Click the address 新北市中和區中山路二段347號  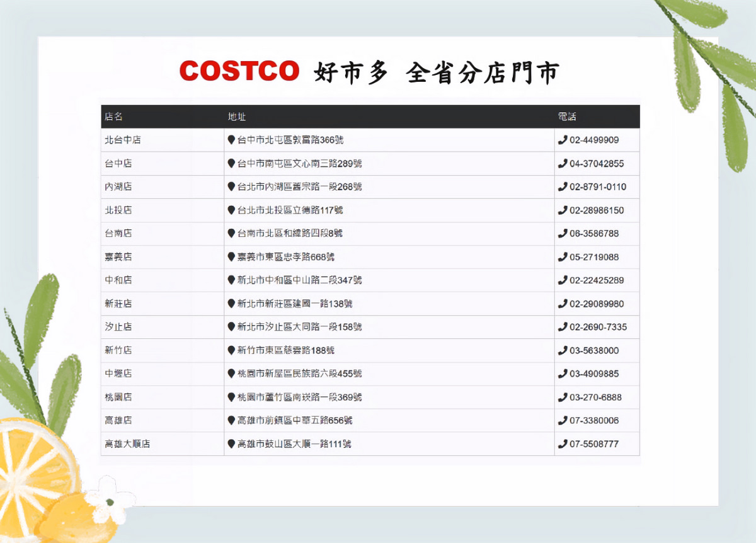pos(300,280)
